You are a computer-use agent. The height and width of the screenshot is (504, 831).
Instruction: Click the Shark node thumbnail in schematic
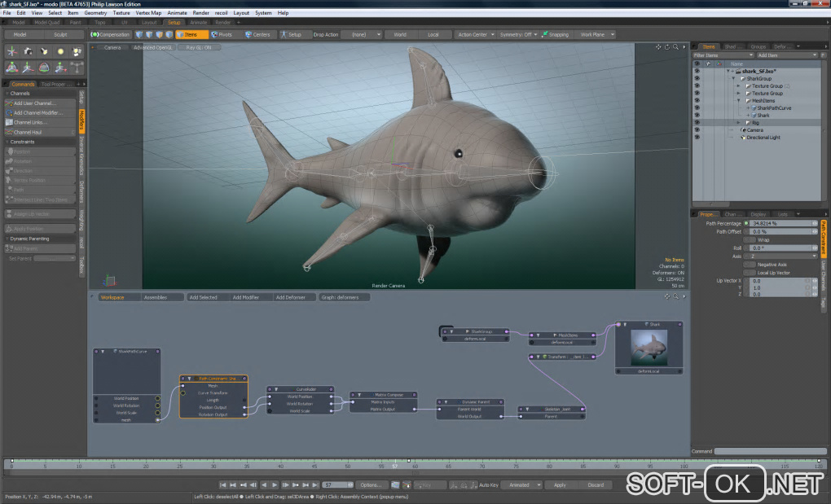649,347
